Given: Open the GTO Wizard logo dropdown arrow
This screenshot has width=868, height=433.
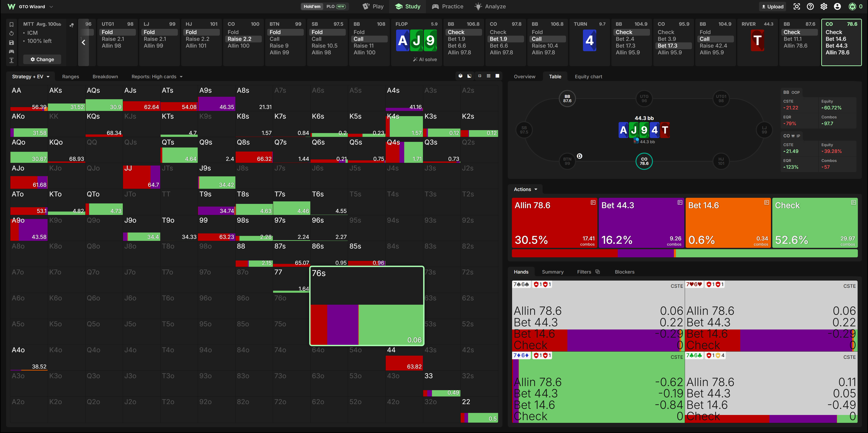Looking at the screenshot, I should (51, 6).
